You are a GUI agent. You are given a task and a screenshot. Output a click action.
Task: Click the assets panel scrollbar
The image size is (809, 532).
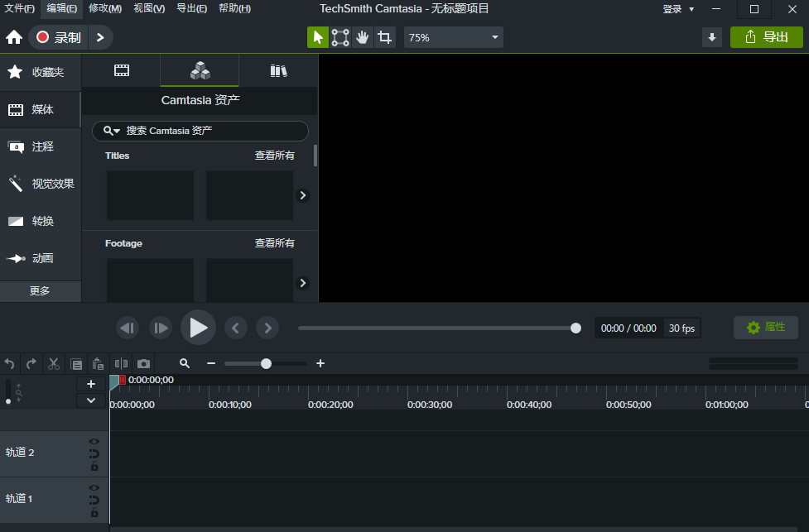[x=315, y=156]
